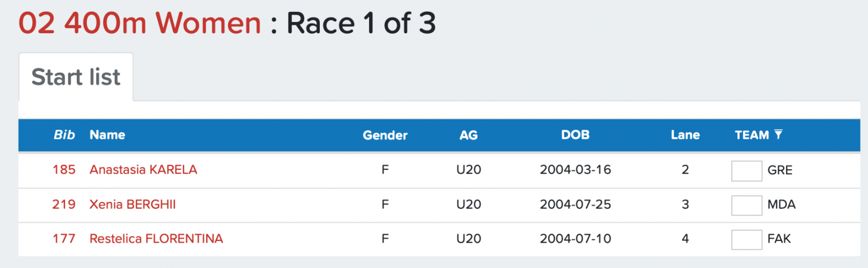Sort by the DOB column header

pyautogui.click(x=575, y=135)
